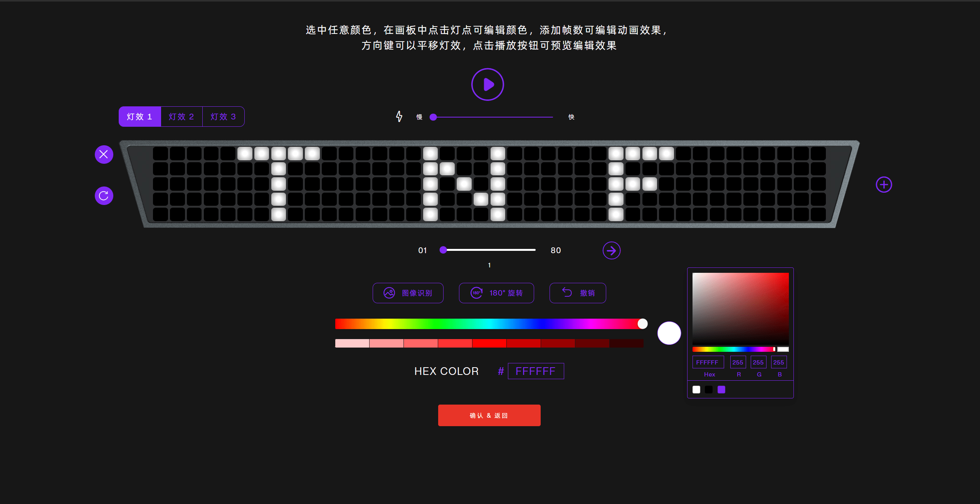Click the circular reset arrow icon
Image resolution: width=980 pixels, height=504 pixels.
point(104,196)
